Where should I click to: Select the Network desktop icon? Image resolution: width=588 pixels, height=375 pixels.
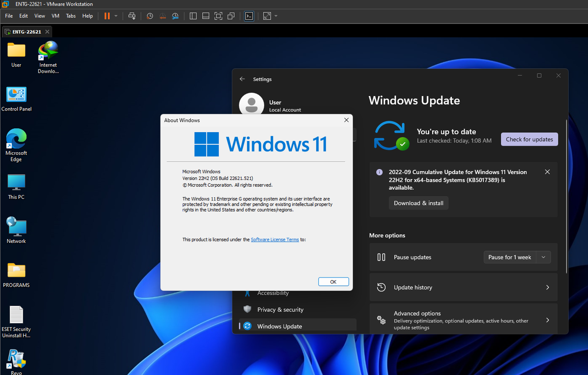point(16,230)
